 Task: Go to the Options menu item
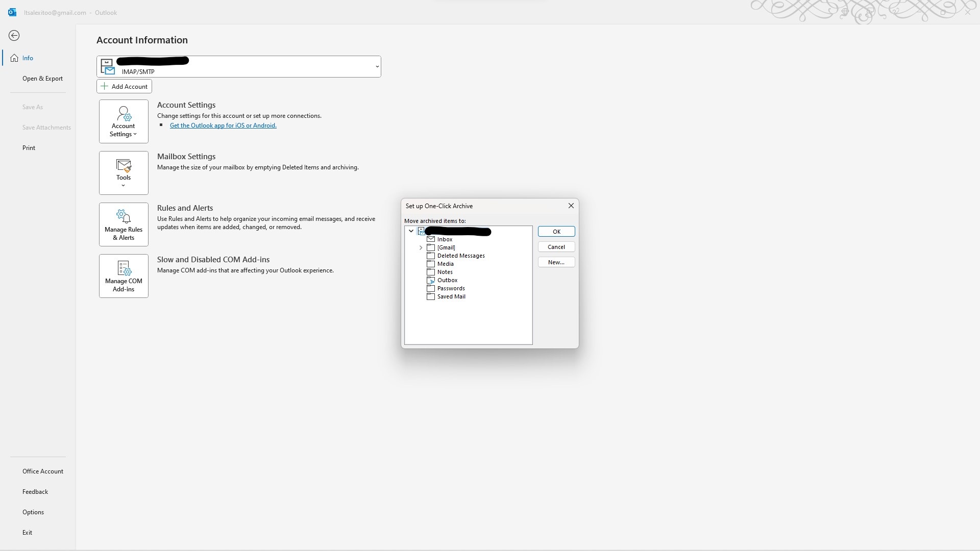tap(33, 512)
